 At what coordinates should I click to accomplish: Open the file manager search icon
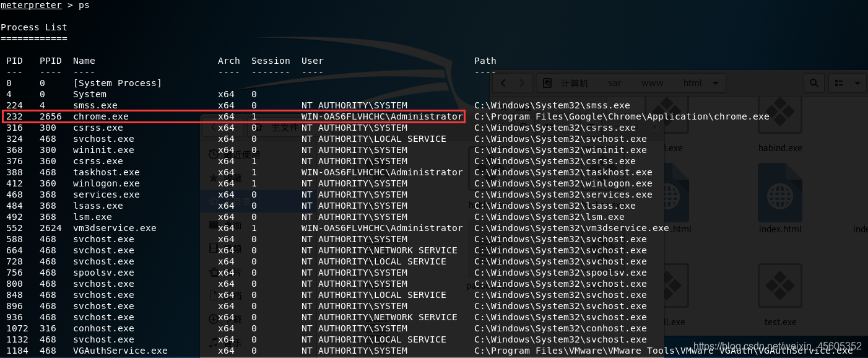(814, 83)
